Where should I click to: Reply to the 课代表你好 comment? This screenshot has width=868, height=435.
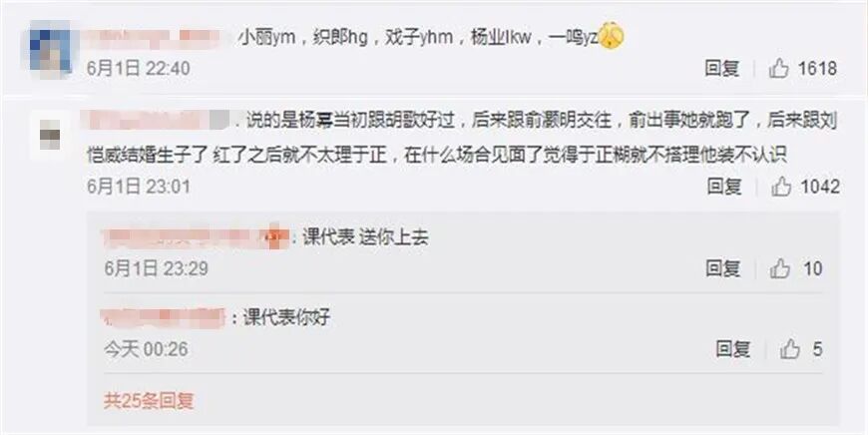click(733, 349)
